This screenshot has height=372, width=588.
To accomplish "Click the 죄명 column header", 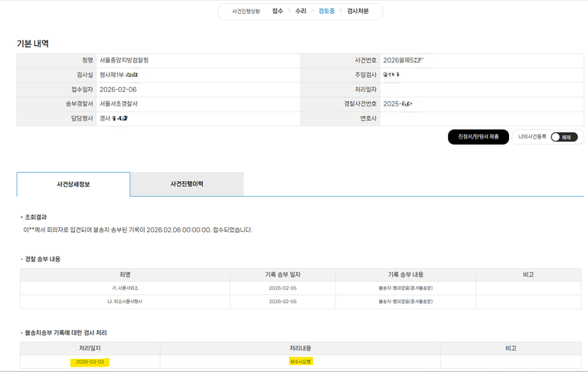I will 126,274.
